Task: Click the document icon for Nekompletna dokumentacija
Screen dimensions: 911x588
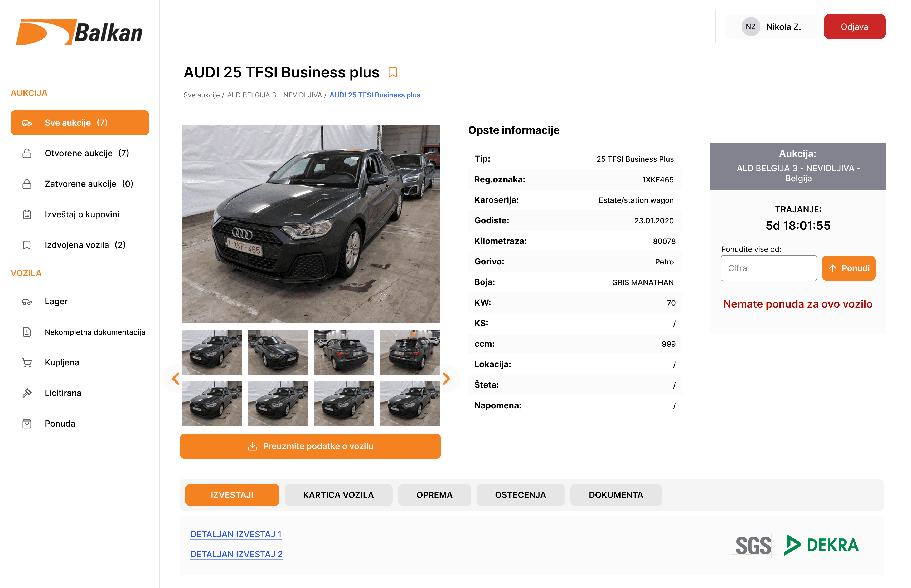Action: [x=27, y=332]
